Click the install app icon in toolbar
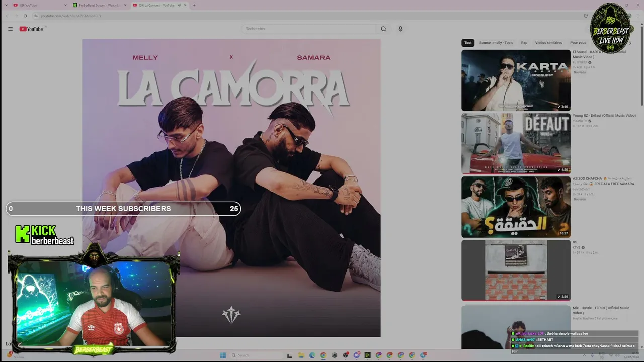The width and height of the screenshot is (644, 362). coord(586,16)
